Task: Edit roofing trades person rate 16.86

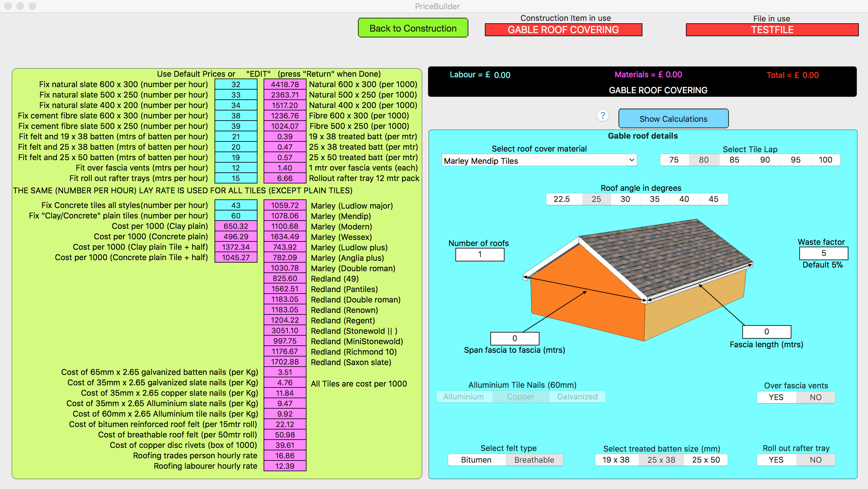Action: 285,456
